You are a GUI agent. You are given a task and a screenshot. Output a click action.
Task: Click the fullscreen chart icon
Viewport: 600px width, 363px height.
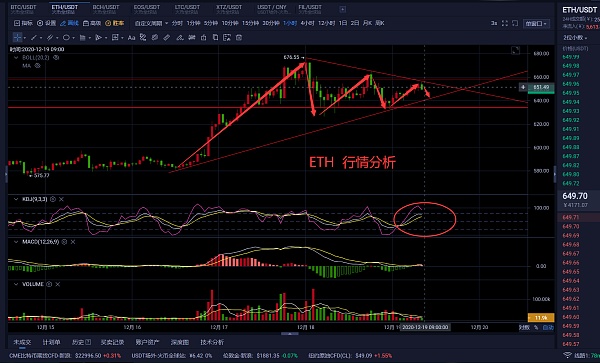click(505, 23)
